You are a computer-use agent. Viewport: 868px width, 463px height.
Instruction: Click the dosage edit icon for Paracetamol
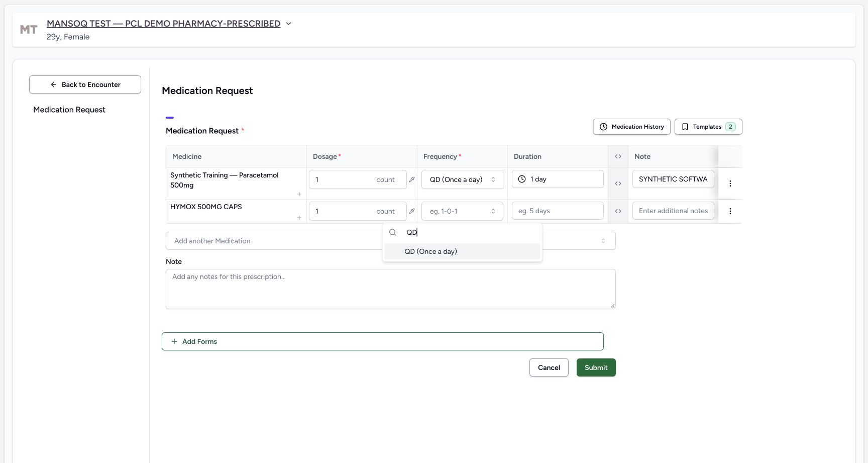click(x=412, y=179)
